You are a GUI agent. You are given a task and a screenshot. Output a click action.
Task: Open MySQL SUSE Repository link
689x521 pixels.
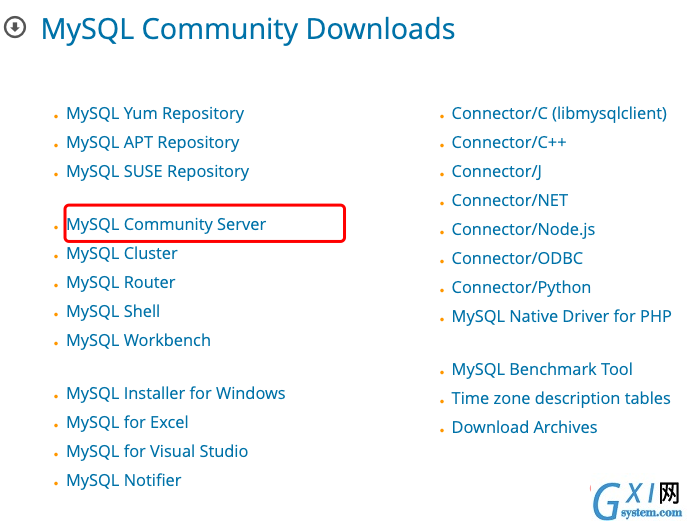click(x=157, y=172)
